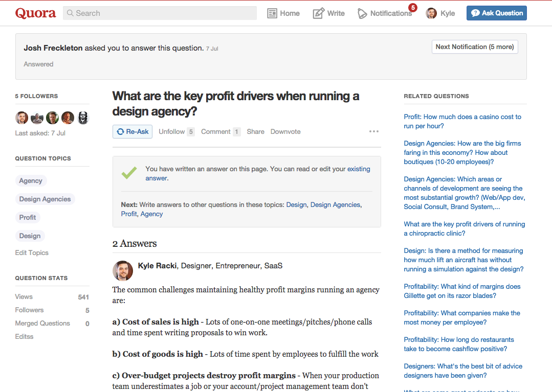The height and width of the screenshot is (392, 552).
Task: Select the Design Agencies topic tag in sidebar
Action: 45,199
